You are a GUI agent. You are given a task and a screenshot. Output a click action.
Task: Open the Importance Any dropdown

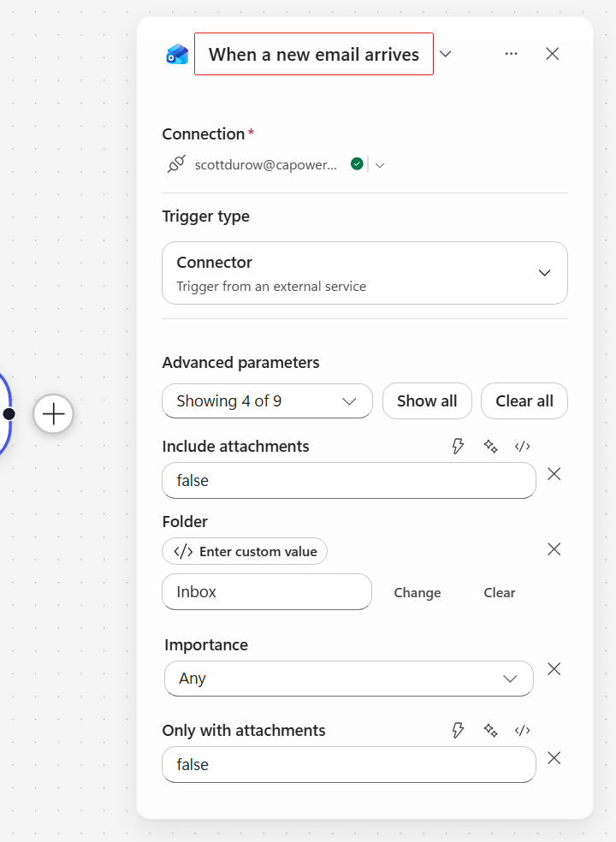tap(349, 679)
